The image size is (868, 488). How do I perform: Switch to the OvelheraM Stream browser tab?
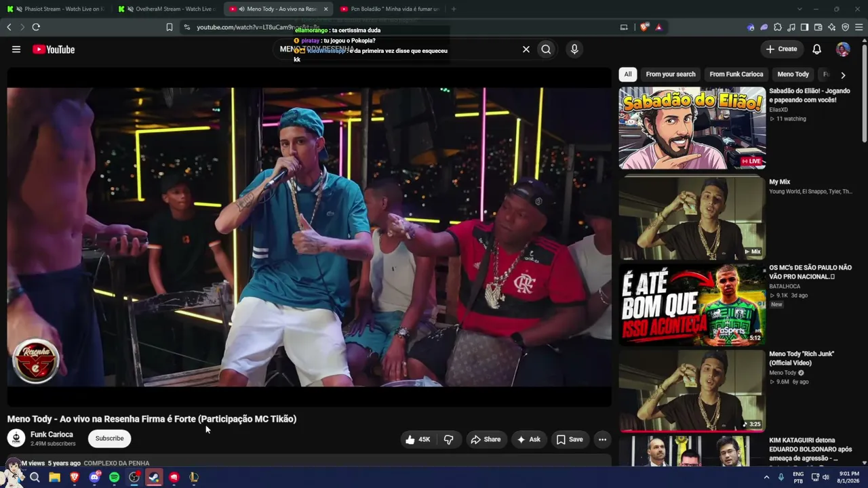167,9
